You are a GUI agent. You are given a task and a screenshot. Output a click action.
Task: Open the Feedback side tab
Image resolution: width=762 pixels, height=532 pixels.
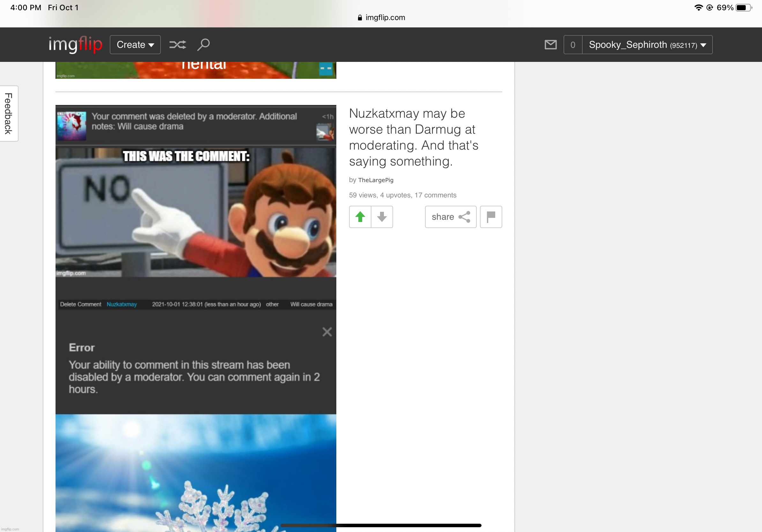[9, 114]
